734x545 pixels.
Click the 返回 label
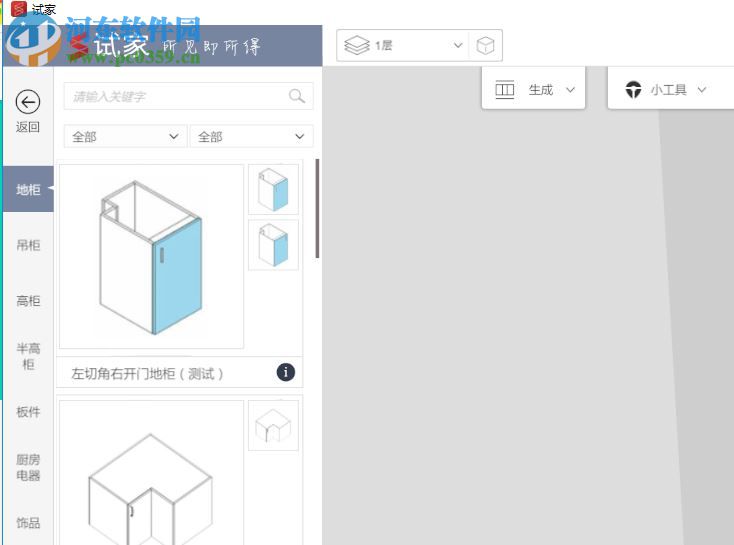pos(28,127)
